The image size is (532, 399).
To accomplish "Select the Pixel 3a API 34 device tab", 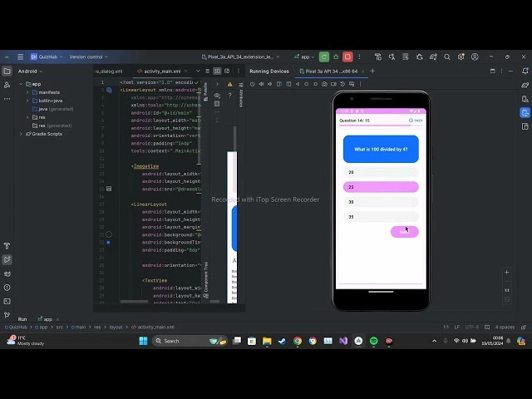I will coord(330,71).
